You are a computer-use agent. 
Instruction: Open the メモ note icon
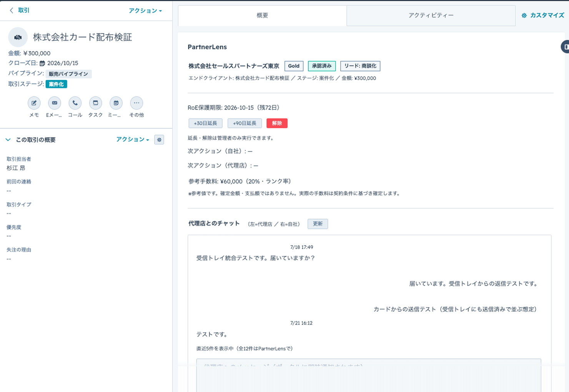pos(34,103)
